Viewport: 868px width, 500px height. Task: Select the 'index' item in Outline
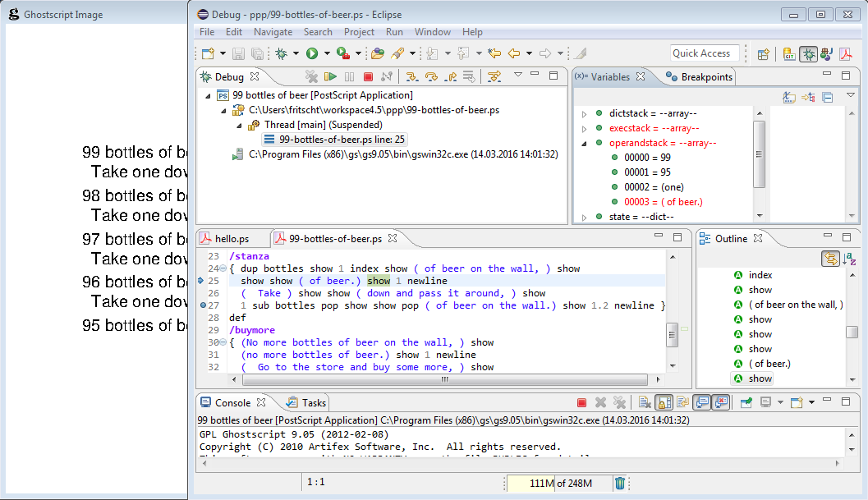pyautogui.click(x=753, y=275)
